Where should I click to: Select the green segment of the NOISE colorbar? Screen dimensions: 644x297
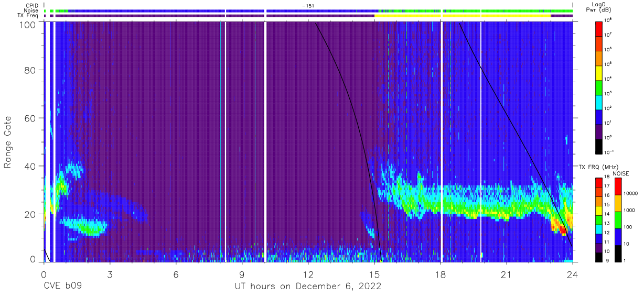[x=618, y=219]
